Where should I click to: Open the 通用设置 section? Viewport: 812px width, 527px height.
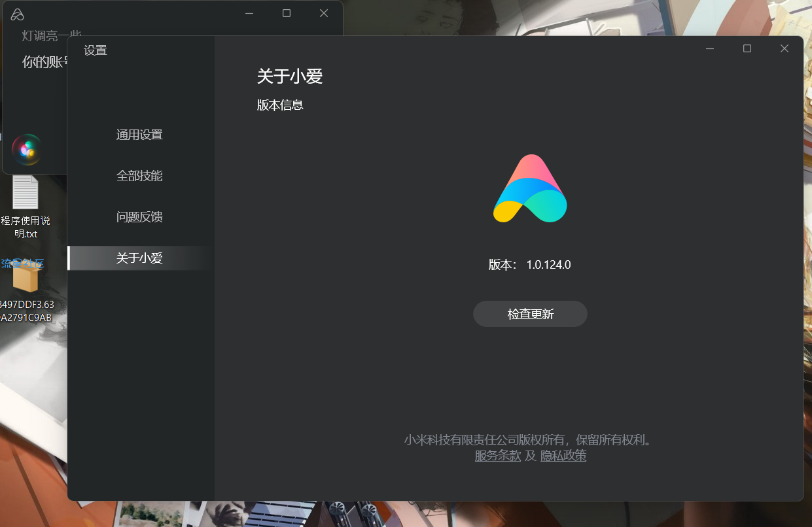pos(139,135)
